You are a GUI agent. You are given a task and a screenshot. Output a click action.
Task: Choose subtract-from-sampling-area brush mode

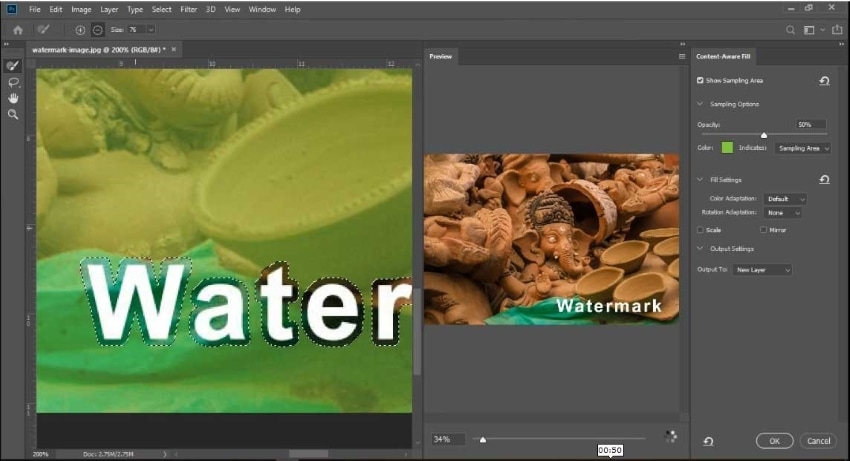(98, 30)
